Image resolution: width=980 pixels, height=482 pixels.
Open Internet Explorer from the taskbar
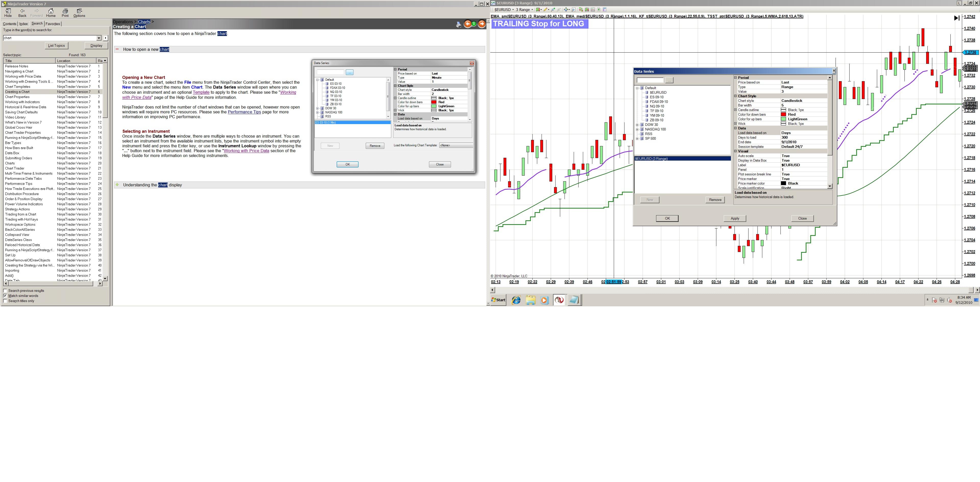tap(516, 300)
